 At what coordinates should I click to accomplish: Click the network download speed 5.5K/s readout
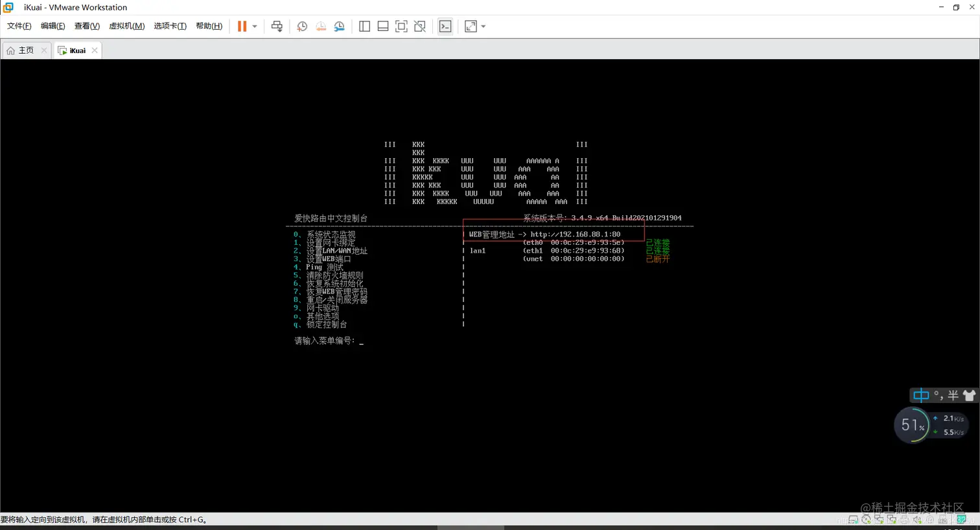coord(949,432)
